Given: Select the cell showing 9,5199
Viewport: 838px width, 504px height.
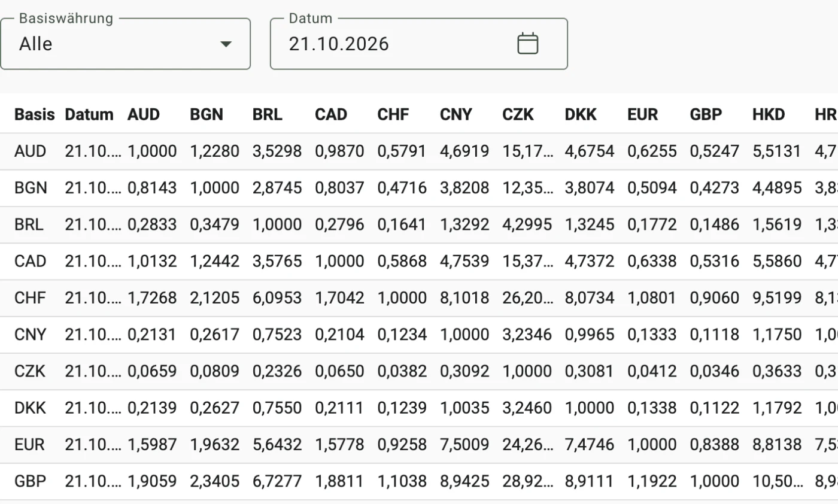Looking at the screenshot, I should [777, 297].
